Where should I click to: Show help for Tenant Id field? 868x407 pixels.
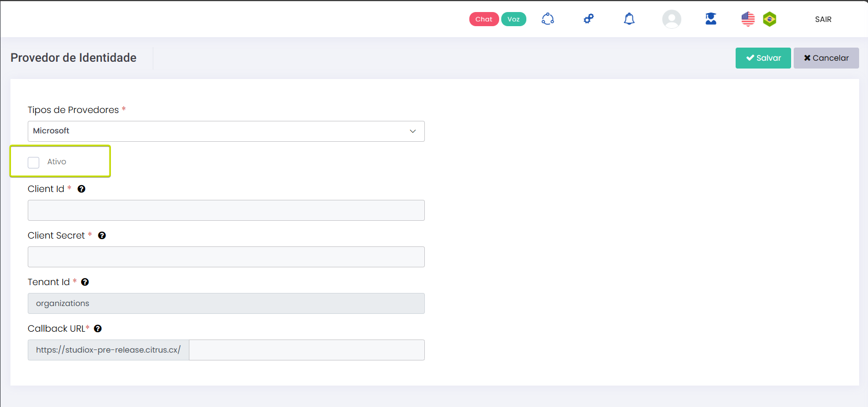click(85, 282)
